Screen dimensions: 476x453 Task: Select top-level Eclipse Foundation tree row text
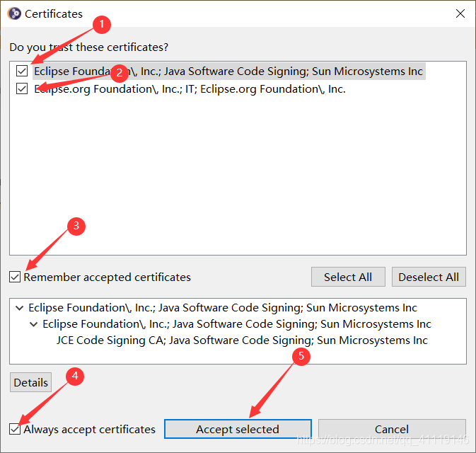pyautogui.click(x=223, y=308)
